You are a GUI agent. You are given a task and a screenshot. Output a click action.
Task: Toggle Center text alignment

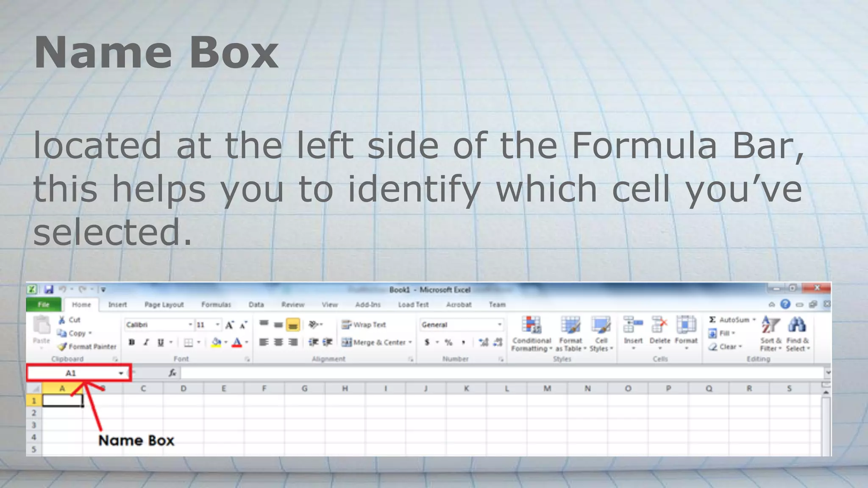(278, 342)
